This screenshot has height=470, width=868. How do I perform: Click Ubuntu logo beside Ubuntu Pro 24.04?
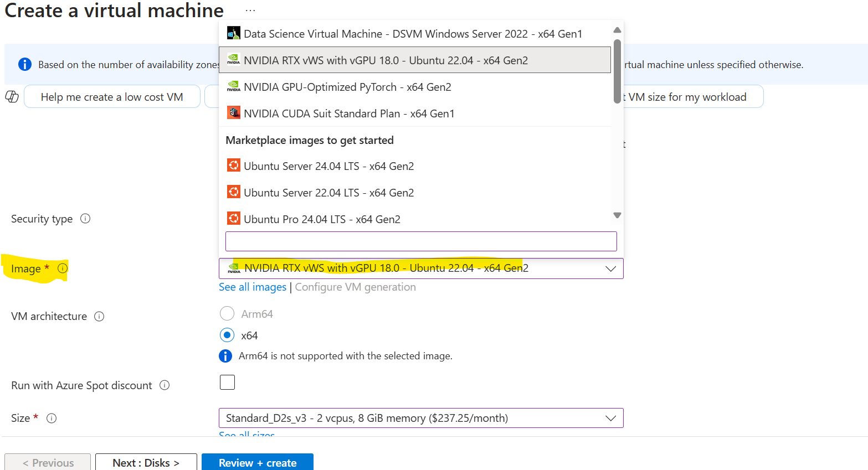click(234, 219)
